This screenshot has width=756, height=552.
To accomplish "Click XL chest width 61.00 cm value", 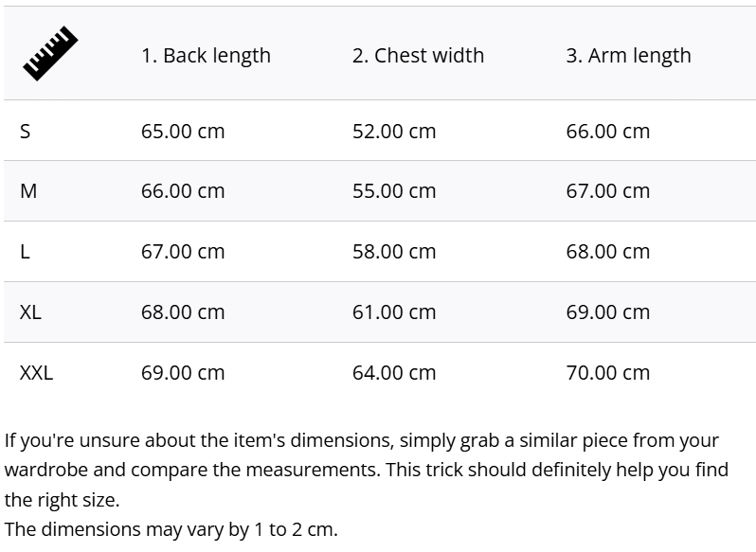I will (394, 312).
